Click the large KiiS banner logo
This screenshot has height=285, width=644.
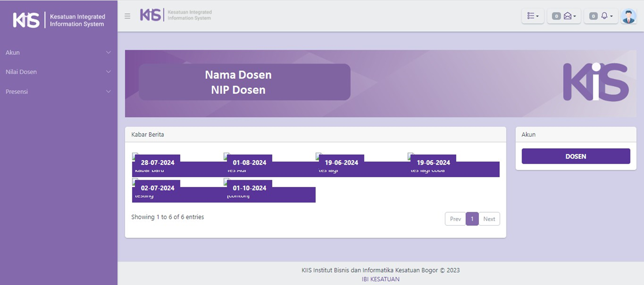[595, 82]
